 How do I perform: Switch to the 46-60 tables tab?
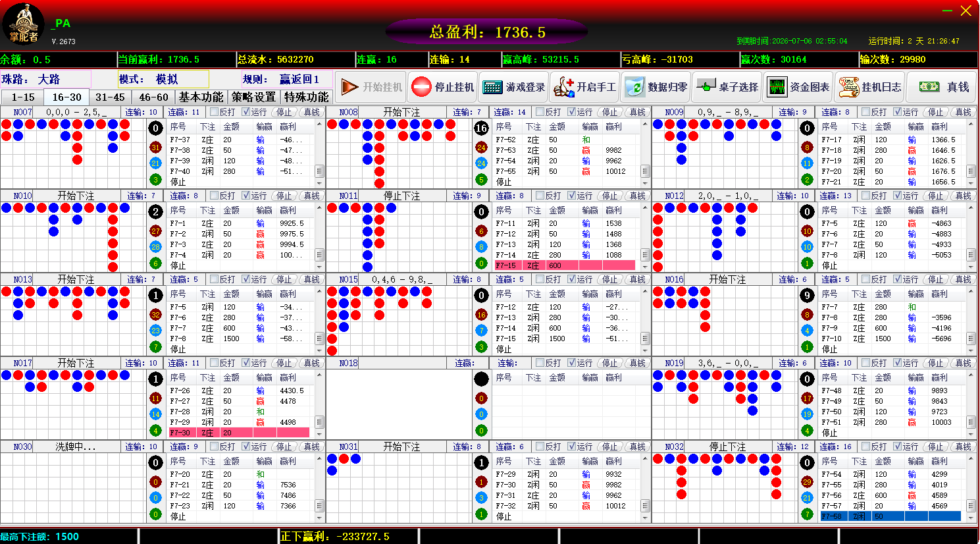[x=153, y=97]
